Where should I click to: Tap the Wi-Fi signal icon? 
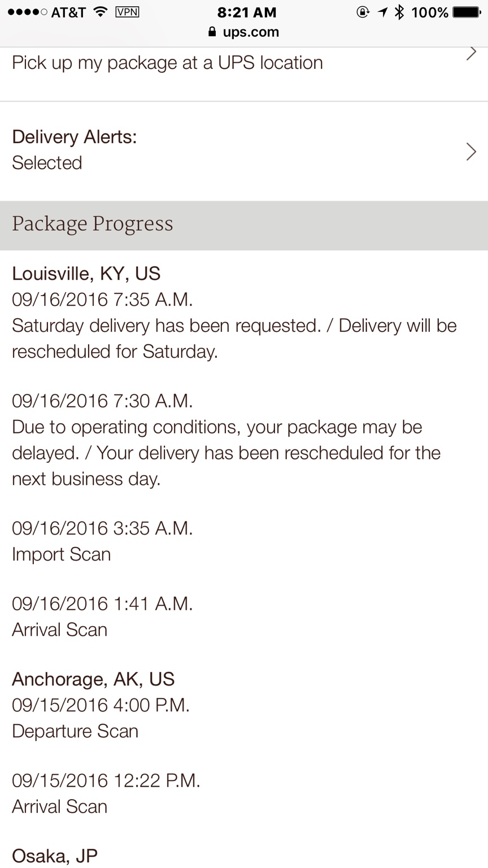click(x=101, y=12)
